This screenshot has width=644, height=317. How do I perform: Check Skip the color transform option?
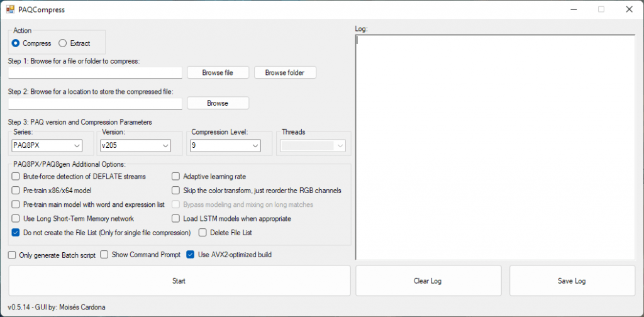(x=176, y=191)
